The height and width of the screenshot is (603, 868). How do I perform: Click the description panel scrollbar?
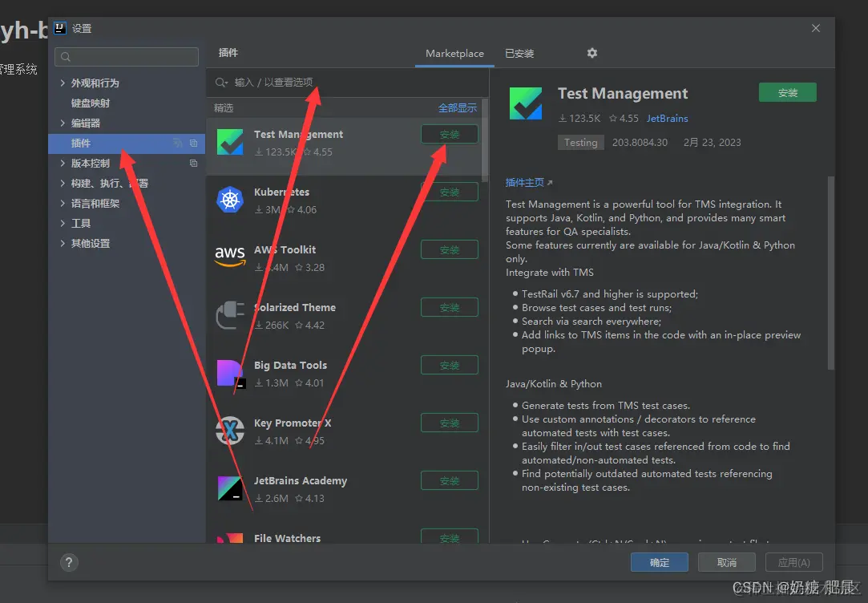830,273
